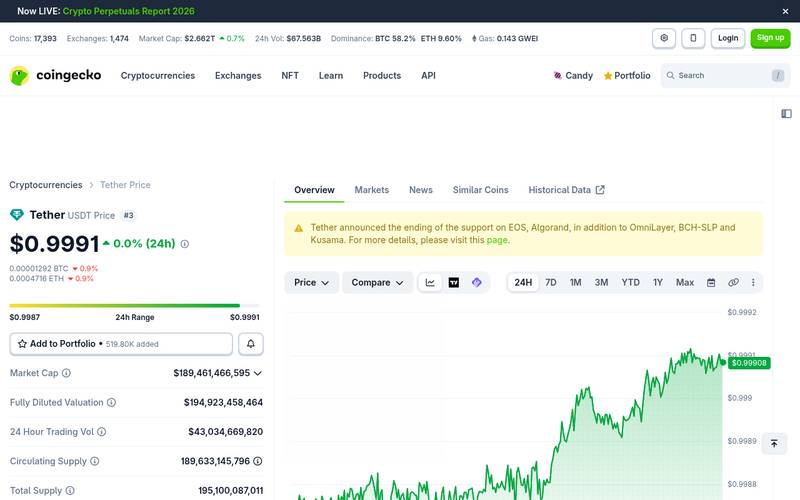Close the Now LIVE announcement banner
This screenshot has height=500, width=800.
click(785, 11)
